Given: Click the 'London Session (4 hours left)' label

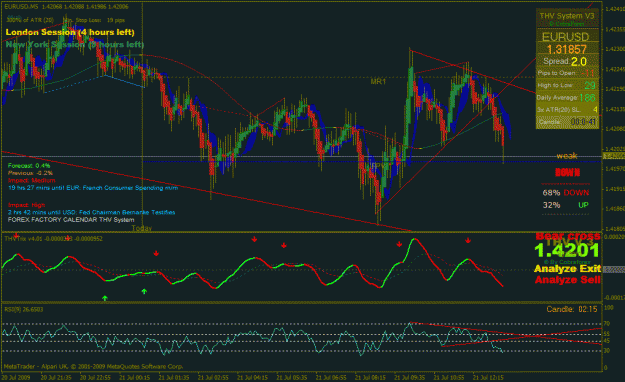Looking at the screenshot, I should (x=70, y=32).
